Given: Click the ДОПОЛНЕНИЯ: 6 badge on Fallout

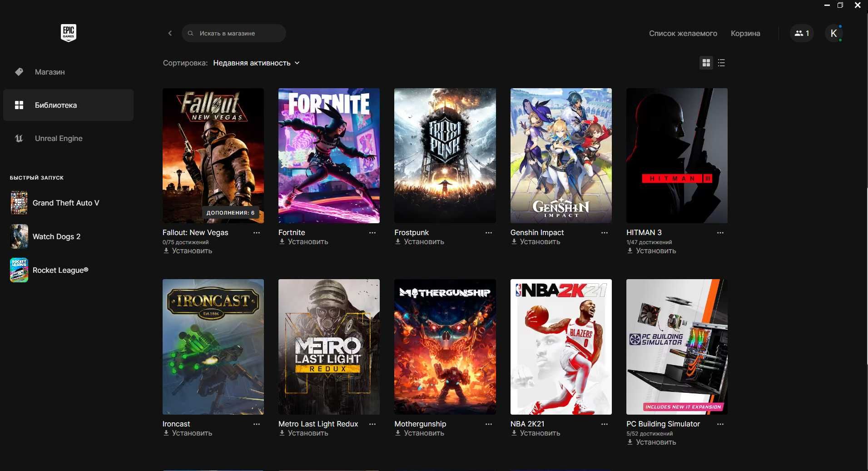Looking at the screenshot, I should click(x=231, y=213).
